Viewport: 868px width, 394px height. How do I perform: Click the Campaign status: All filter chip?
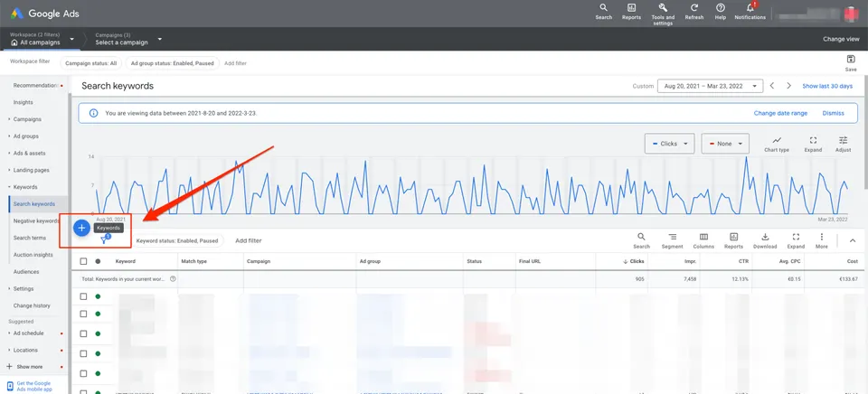[90, 63]
